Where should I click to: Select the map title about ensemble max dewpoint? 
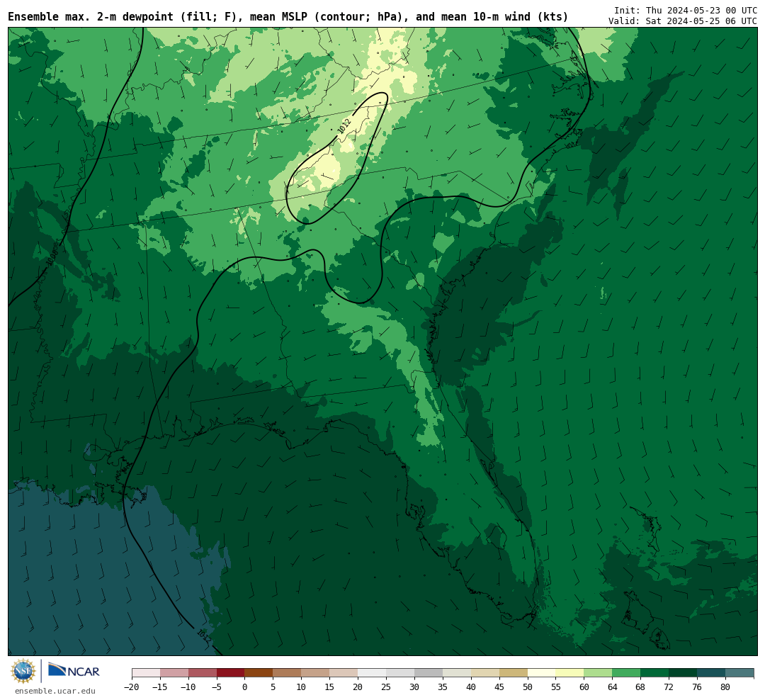[x=288, y=17]
